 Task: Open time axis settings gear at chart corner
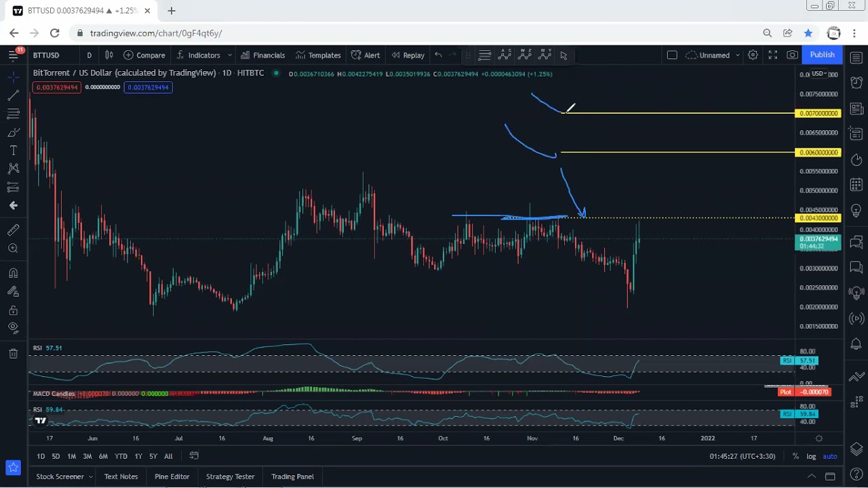pos(819,439)
